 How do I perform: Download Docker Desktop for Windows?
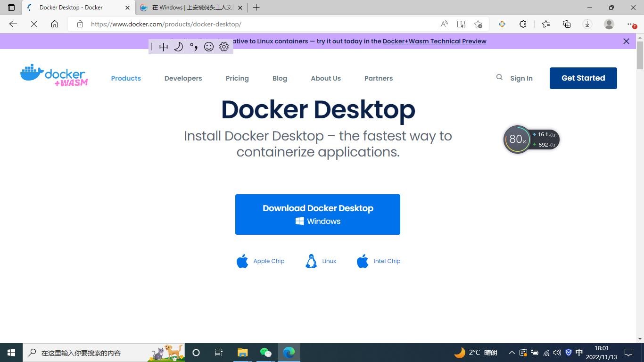click(318, 214)
